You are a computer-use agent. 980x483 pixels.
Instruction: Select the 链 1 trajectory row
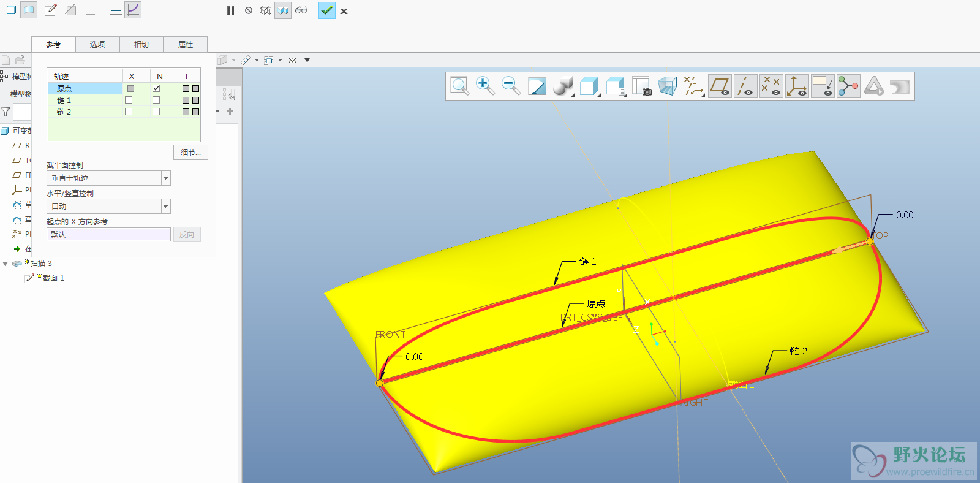tap(124, 100)
